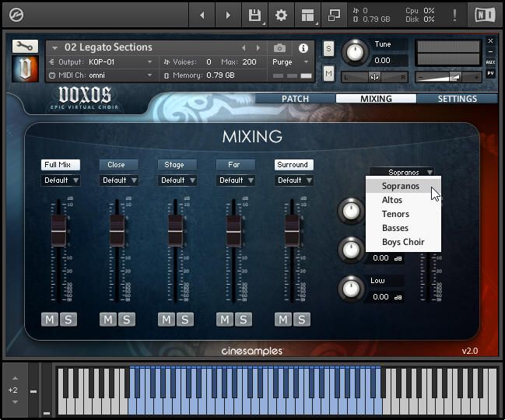505x420 pixels.
Task: Mute the instrument with M button
Action: 328,74
